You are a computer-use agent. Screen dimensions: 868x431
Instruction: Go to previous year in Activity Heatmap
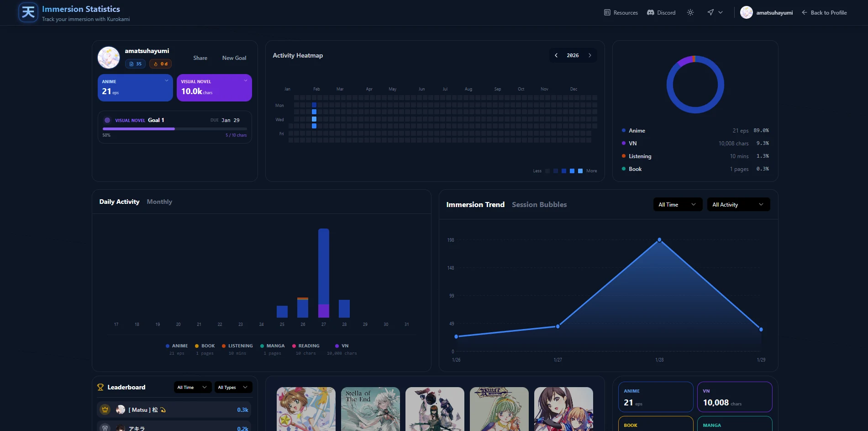pos(556,55)
